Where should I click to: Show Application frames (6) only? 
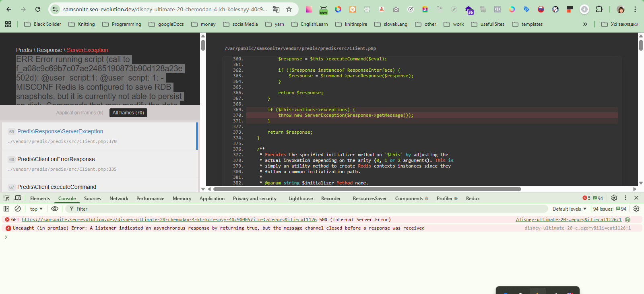80,113
